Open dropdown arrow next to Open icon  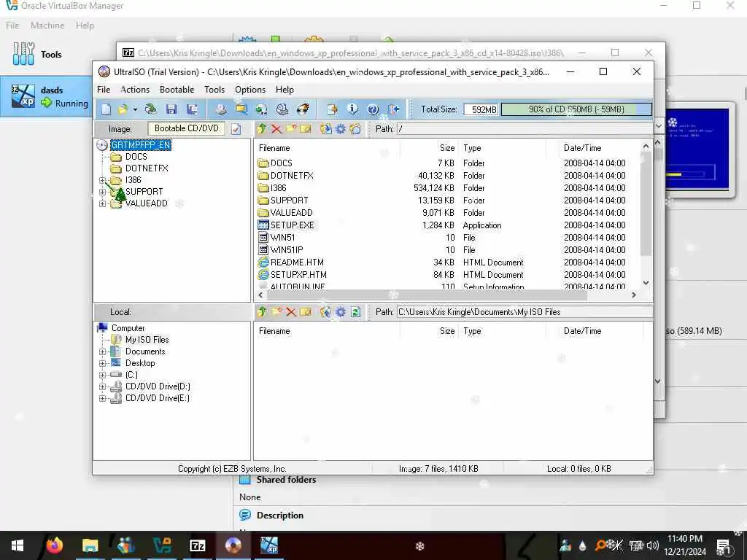click(x=135, y=109)
